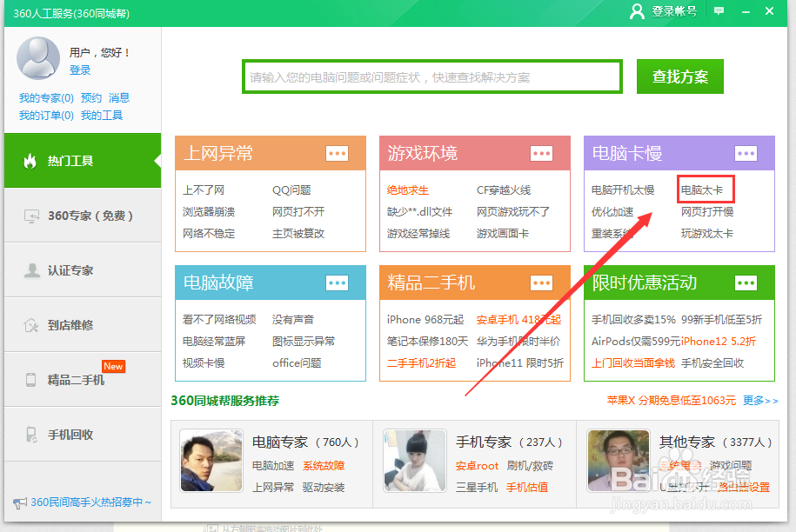Select the QQ问题 item
The width and height of the screenshot is (796, 532).
[291, 190]
